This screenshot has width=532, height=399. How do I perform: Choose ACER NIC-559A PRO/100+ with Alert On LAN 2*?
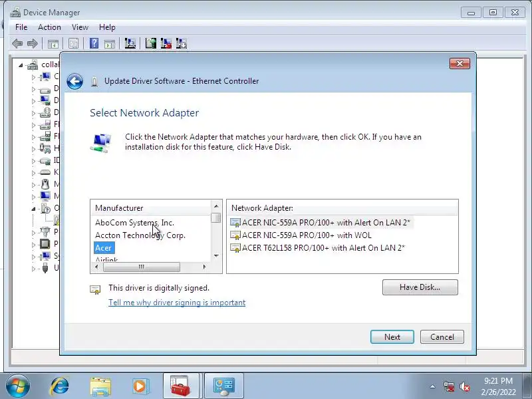click(x=321, y=223)
